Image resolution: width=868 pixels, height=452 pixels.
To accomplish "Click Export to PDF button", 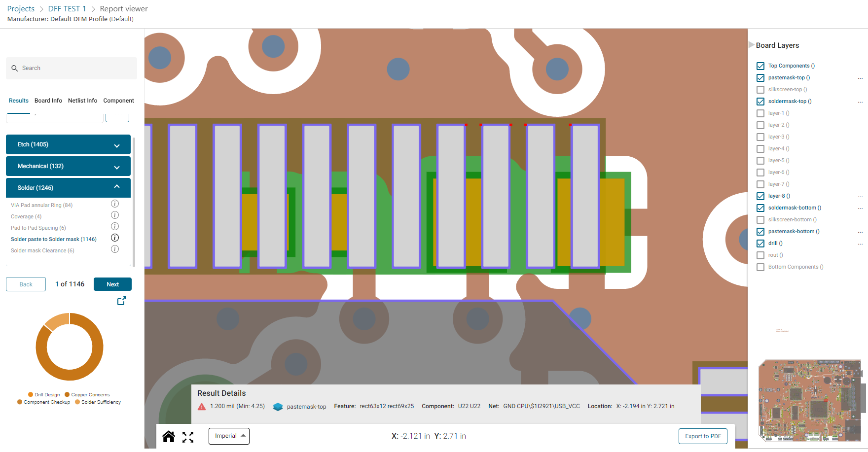I will [703, 436].
